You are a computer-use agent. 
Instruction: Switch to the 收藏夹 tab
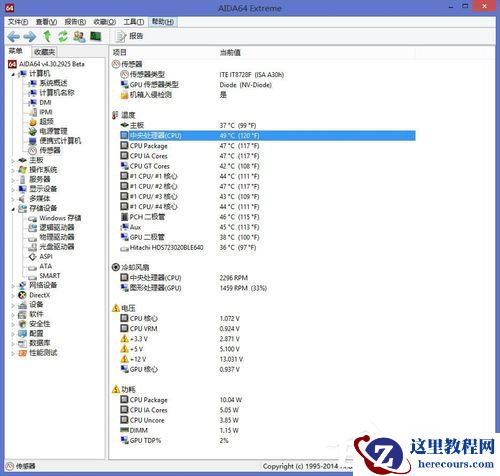(44, 52)
